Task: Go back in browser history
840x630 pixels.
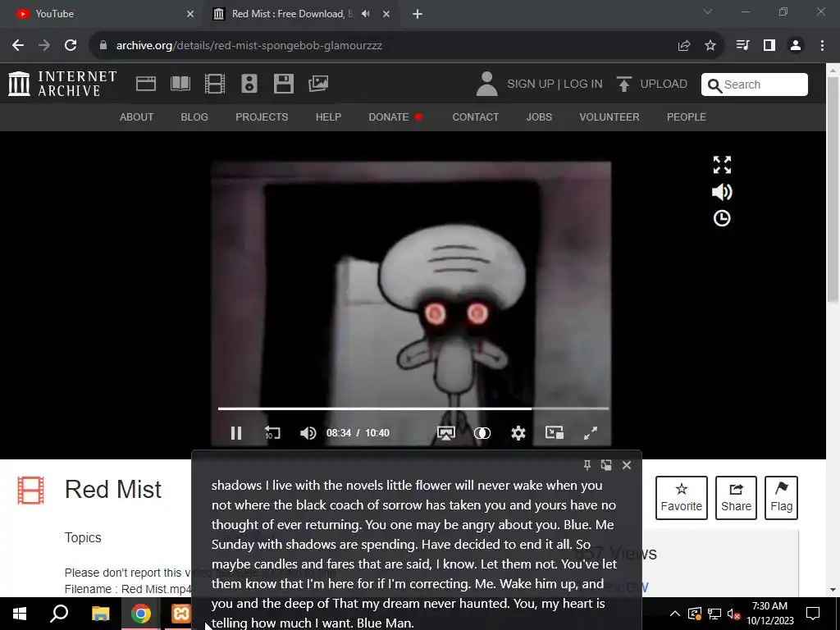Action: (18, 46)
